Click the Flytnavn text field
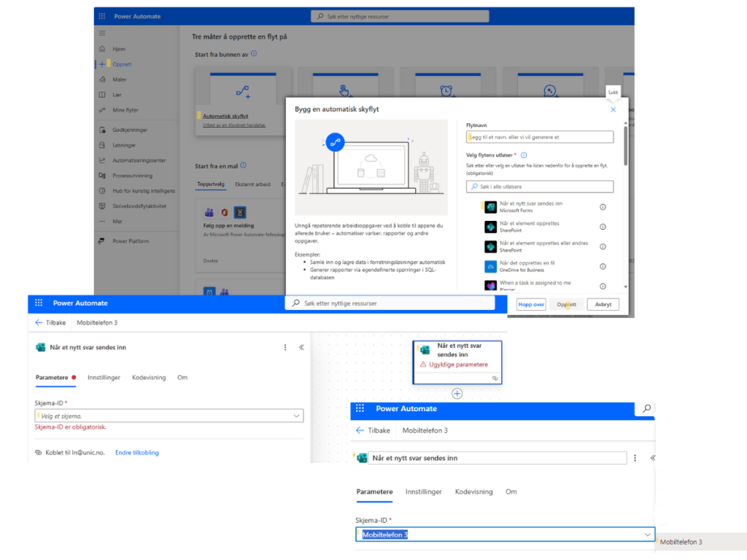This screenshot has width=747, height=560. click(x=540, y=137)
